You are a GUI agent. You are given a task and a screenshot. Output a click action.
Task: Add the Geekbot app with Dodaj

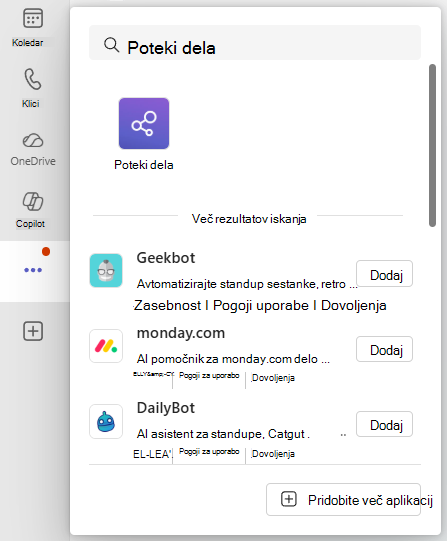[384, 274]
